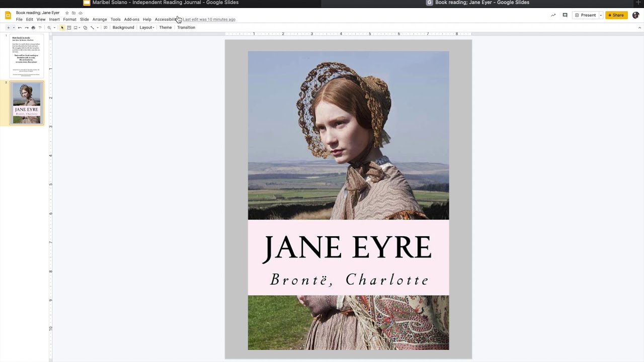
Task: Click the Present button
Action: coord(585,15)
